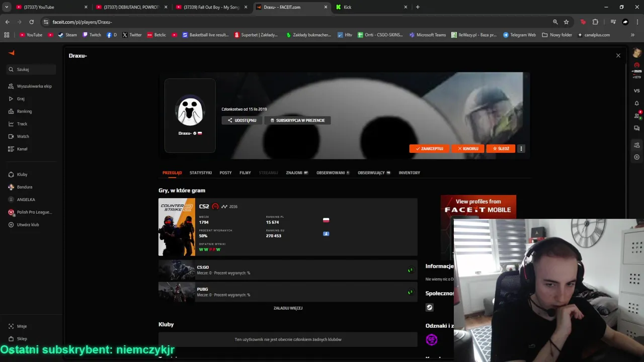This screenshot has height=362, width=644.
Task: Go back in browser history
Action: (8, 22)
